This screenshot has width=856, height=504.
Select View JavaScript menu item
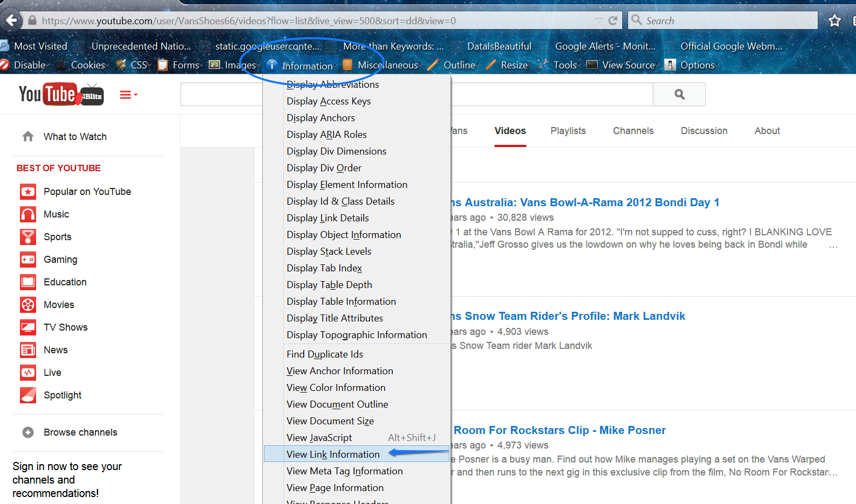pos(357,438)
